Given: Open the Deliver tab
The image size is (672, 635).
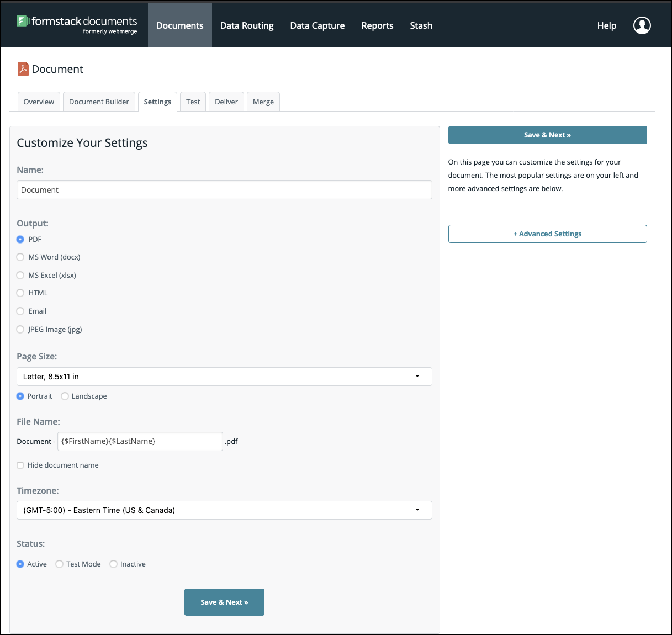Looking at the screenshot, I should click(x=226, y=102).
